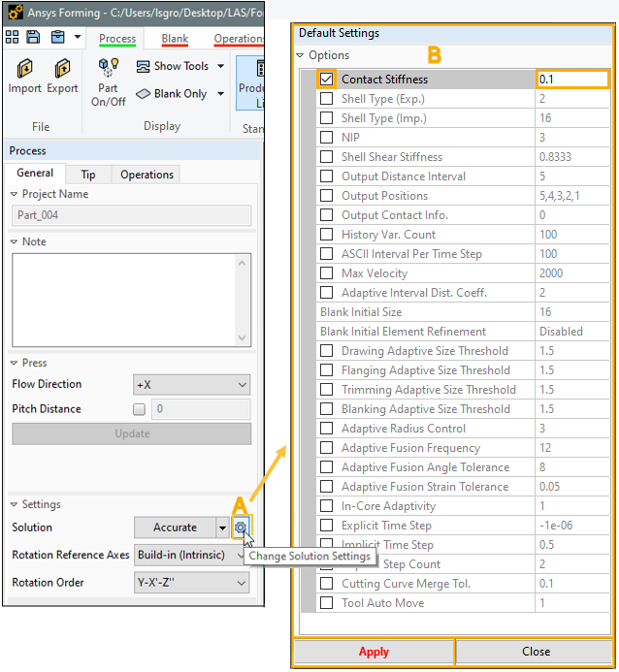This screenshot has height=672, width=619.
Task: Open the Rotation Order dropdown
Action: point(191,583)
